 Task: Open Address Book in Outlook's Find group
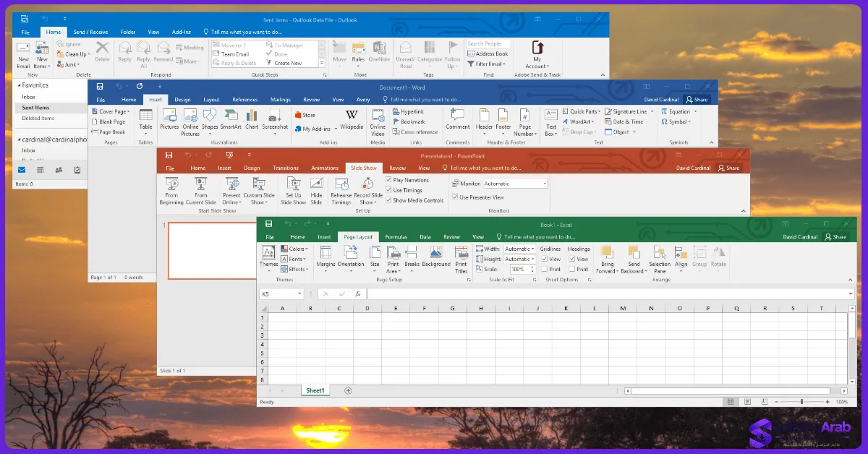coord(488,53)
